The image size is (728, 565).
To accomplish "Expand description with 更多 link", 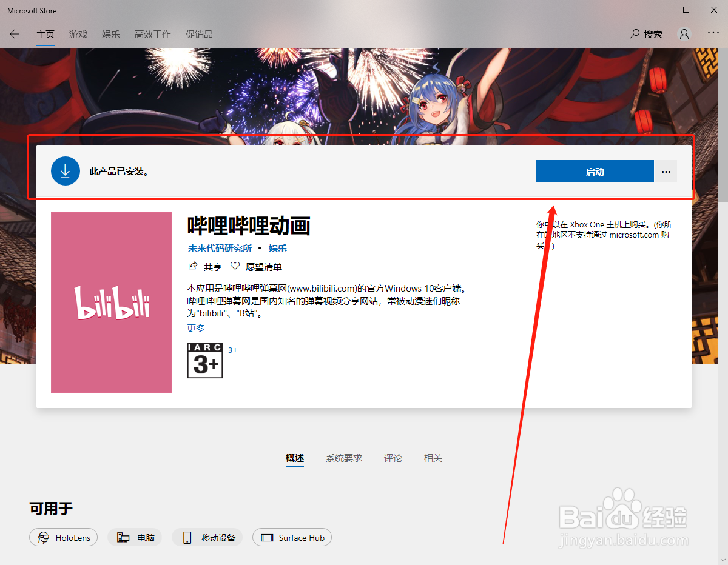I will coord(196,328).
